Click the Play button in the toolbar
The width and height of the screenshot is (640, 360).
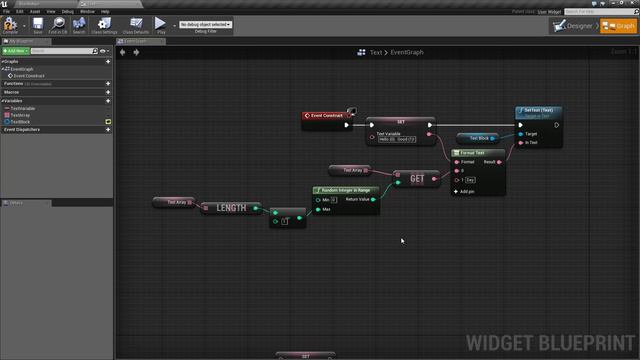tap(160, 25)
